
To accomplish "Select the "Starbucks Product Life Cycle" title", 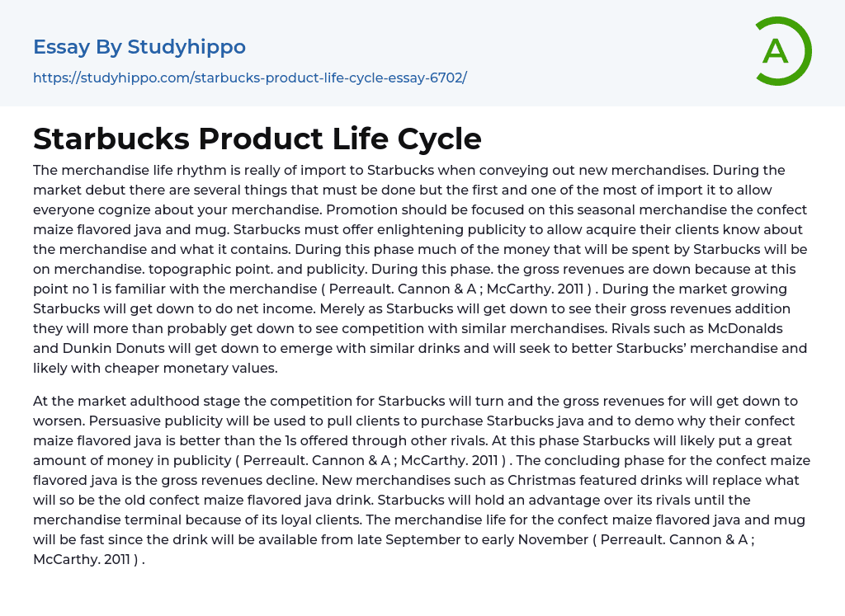I will 257,139.
